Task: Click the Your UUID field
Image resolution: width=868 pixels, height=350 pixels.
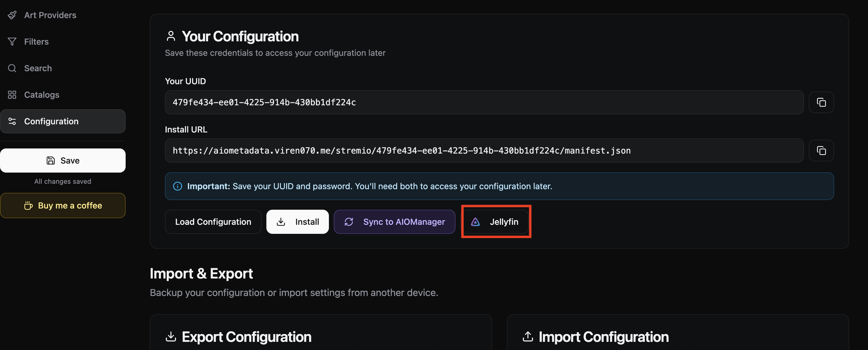Action: [484, 102]
